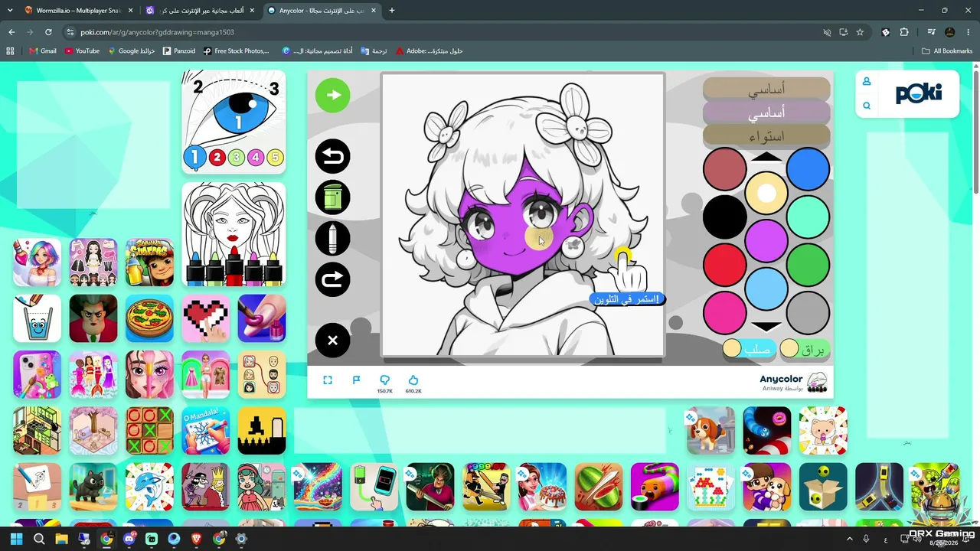The image size is (980, 551).
Task: Go back in the browser
Action: click(x=11, y=32)
